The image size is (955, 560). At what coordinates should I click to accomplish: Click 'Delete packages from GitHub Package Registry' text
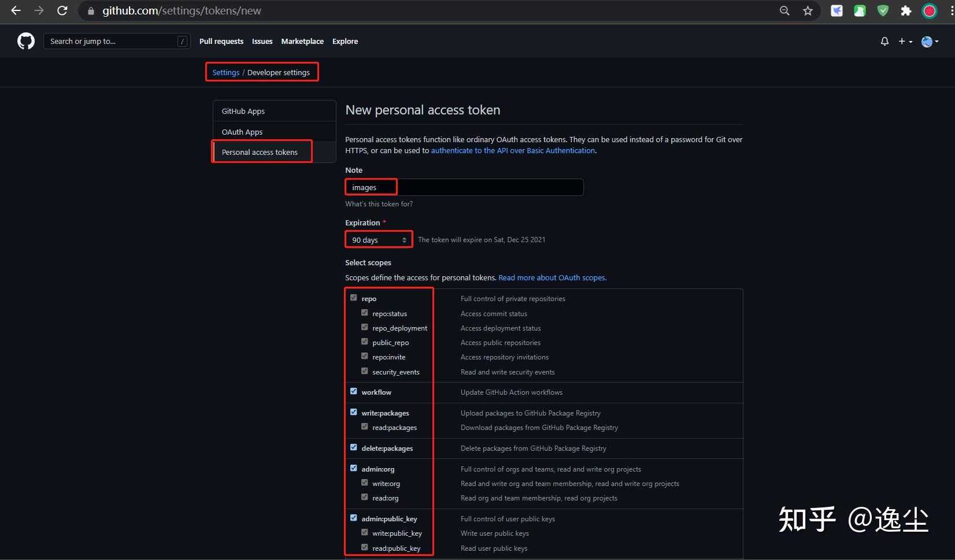click(x=534, y=448)
